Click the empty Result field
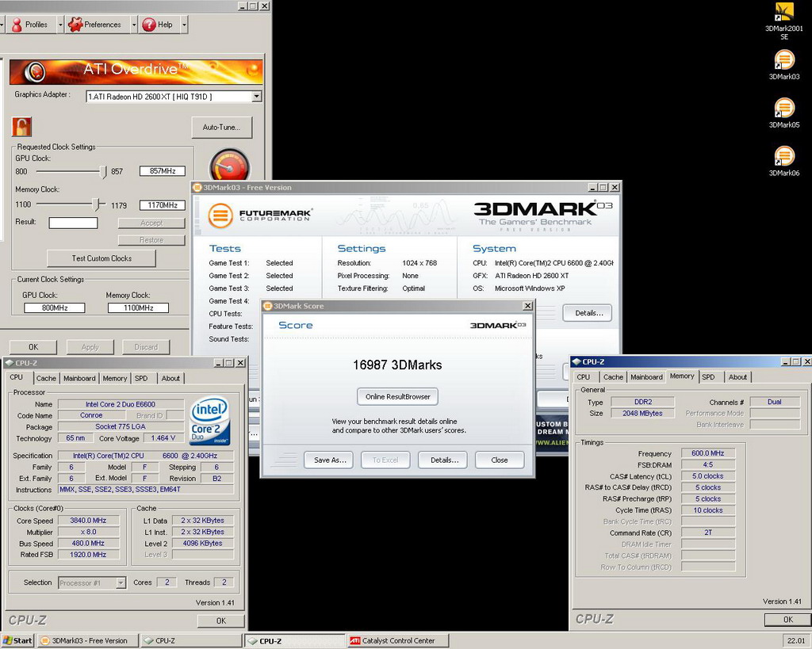This screenshot has width=812, height=649. pos(73,223)
